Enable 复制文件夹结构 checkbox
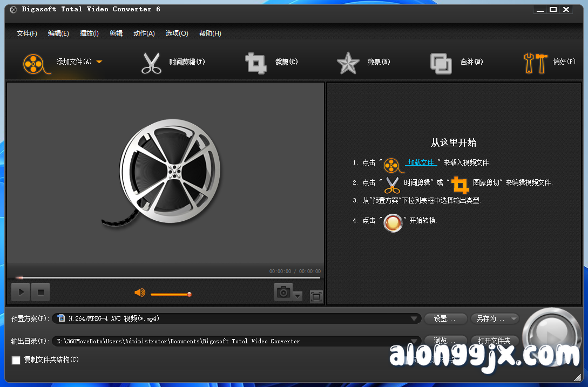 pos(16,359)
